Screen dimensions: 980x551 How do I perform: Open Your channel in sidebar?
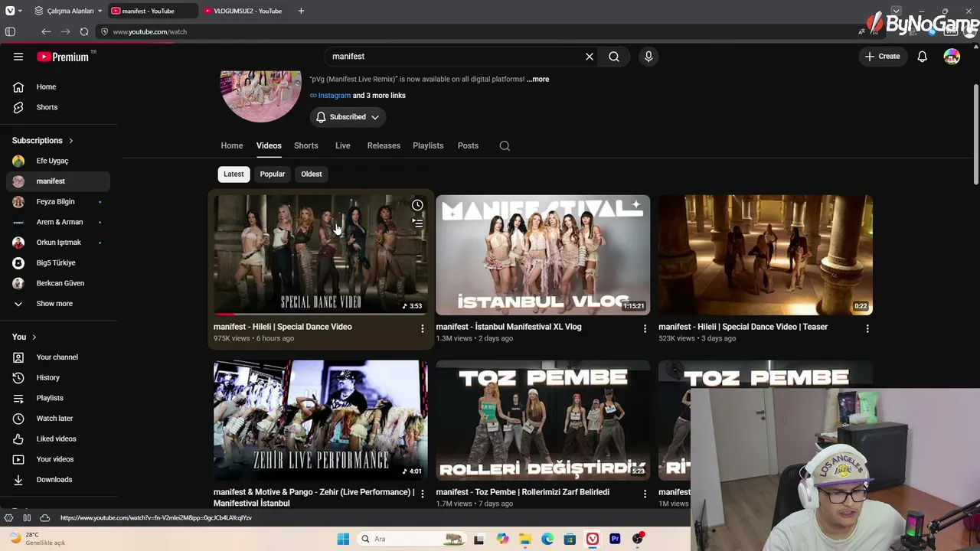click(x=58, y=357)
